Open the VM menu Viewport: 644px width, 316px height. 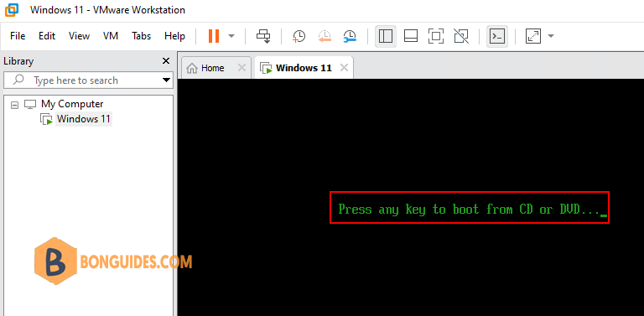click(111, 36)
